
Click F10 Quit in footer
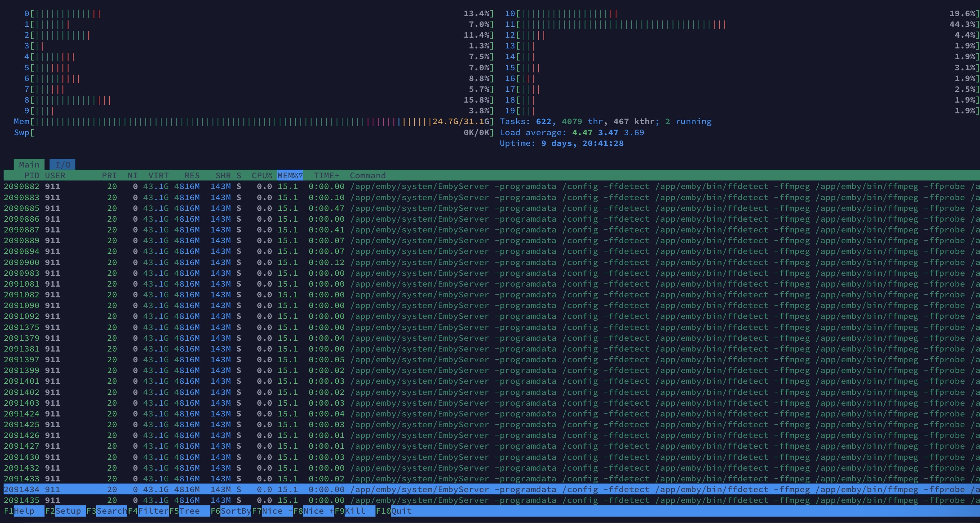pyautogui.click(x=401, y=511)
